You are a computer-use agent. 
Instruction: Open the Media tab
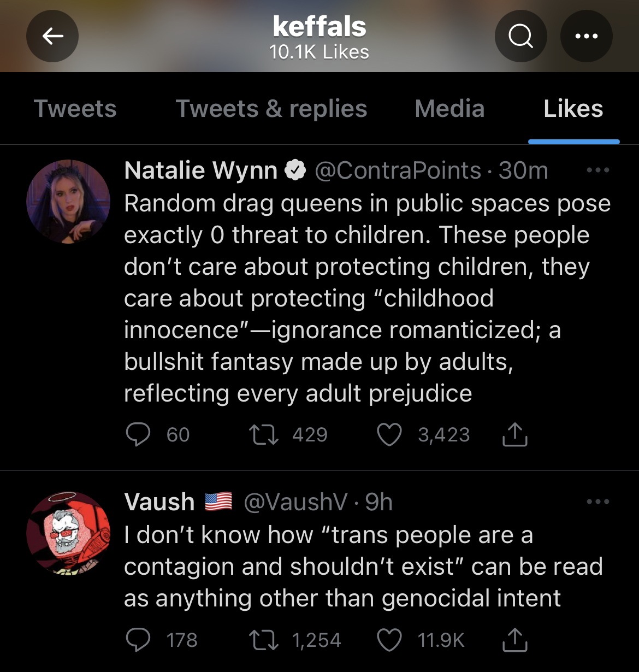pos(449,108)
